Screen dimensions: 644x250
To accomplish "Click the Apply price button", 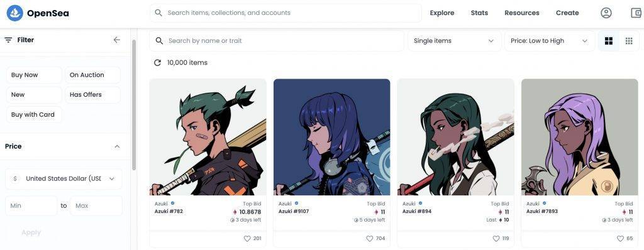I will point(31,232).
